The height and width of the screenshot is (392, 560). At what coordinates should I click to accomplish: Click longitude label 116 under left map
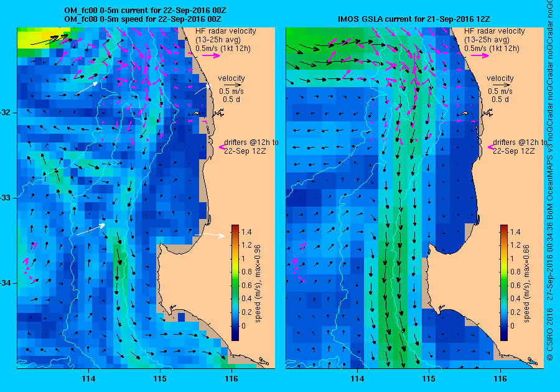pos(231,379)
